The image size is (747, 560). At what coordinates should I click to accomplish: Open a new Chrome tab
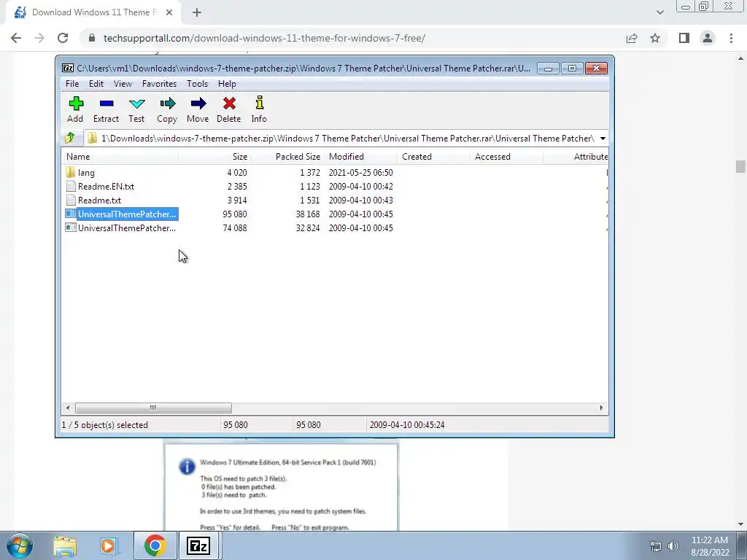197,12
